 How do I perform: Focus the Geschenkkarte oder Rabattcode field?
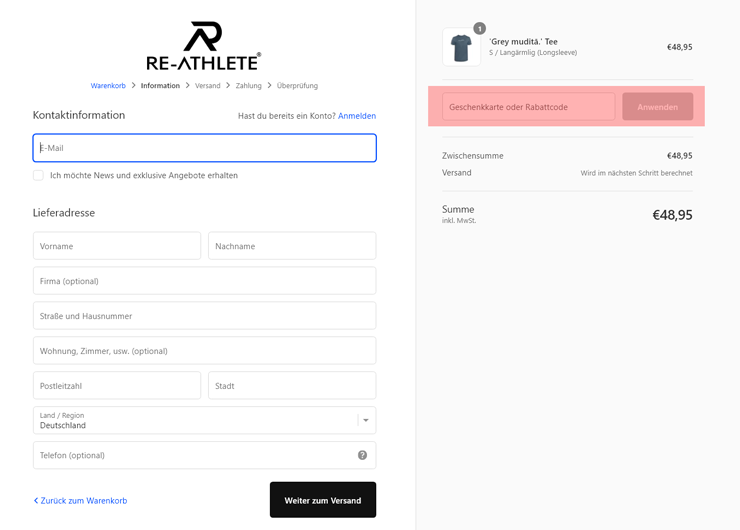point(529,107)
